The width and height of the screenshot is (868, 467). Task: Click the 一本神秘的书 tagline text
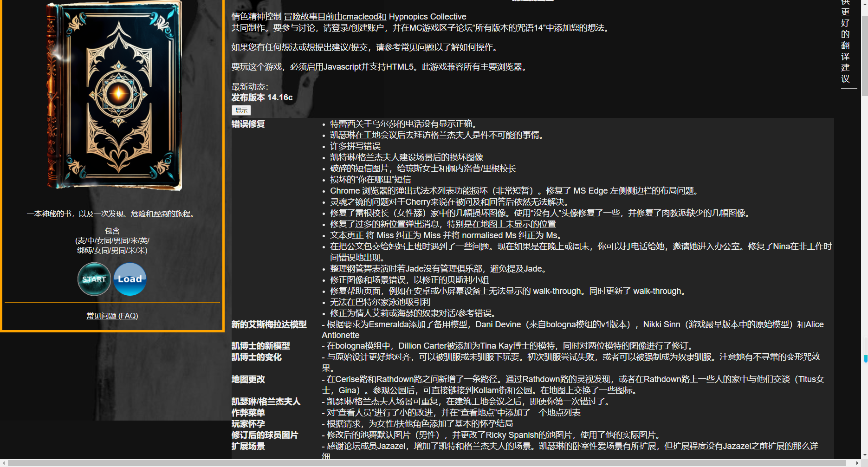(112, 214)
